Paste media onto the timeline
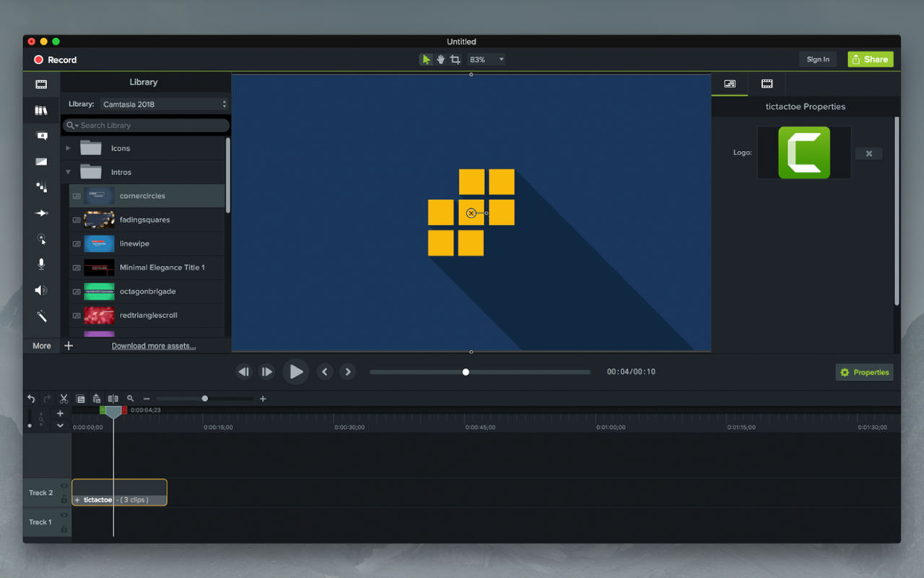Image resolution: width=924 pixels, height=578 pixels. click(x=96, y=399)
